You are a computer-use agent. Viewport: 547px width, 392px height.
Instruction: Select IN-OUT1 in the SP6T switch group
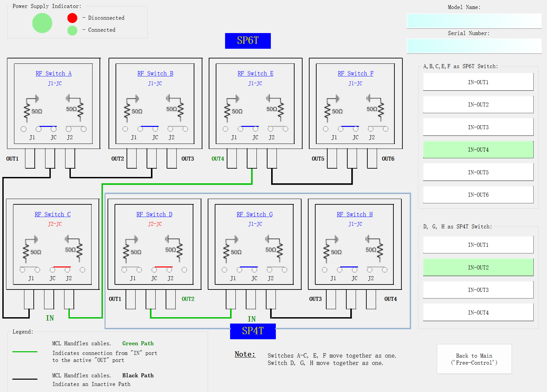478,82
